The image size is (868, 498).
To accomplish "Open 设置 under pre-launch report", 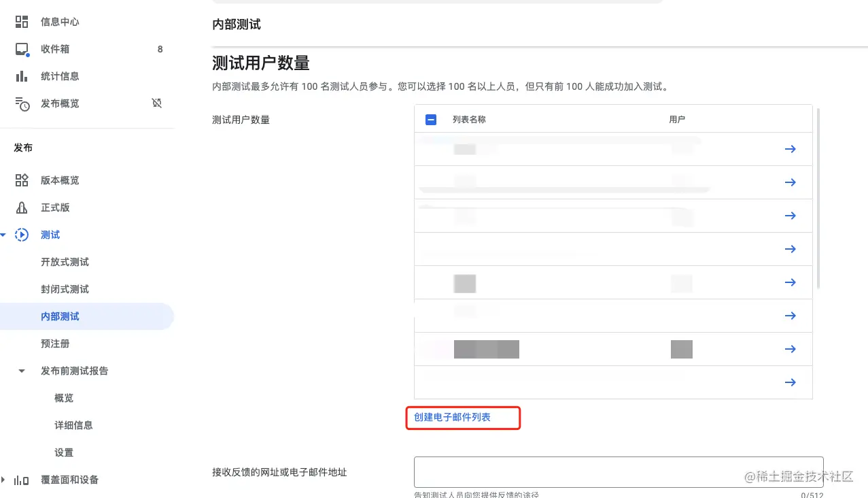I will pos(64,452).
